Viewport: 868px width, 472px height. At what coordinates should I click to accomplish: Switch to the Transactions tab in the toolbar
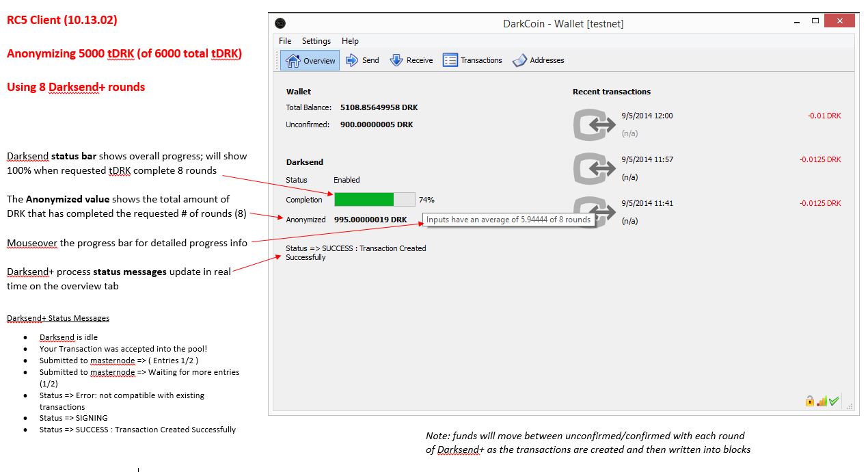click(472, 60)
